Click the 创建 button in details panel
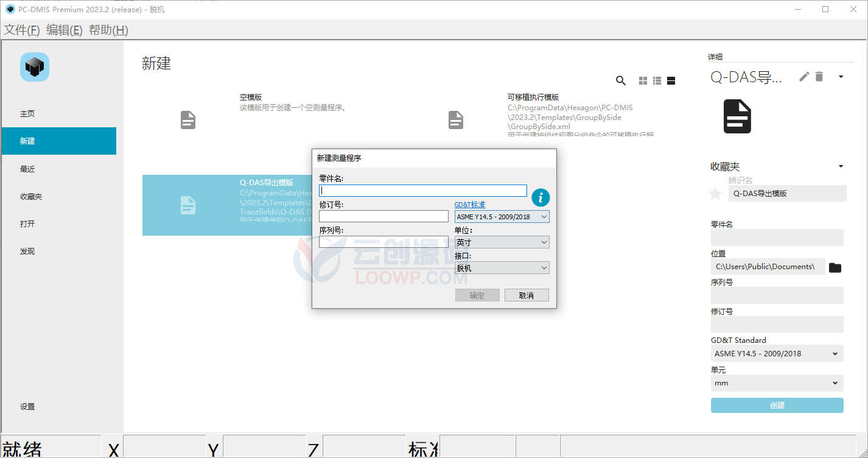This screenshot has width=868, height=458. pyautogui.click(x=777, y=405)
